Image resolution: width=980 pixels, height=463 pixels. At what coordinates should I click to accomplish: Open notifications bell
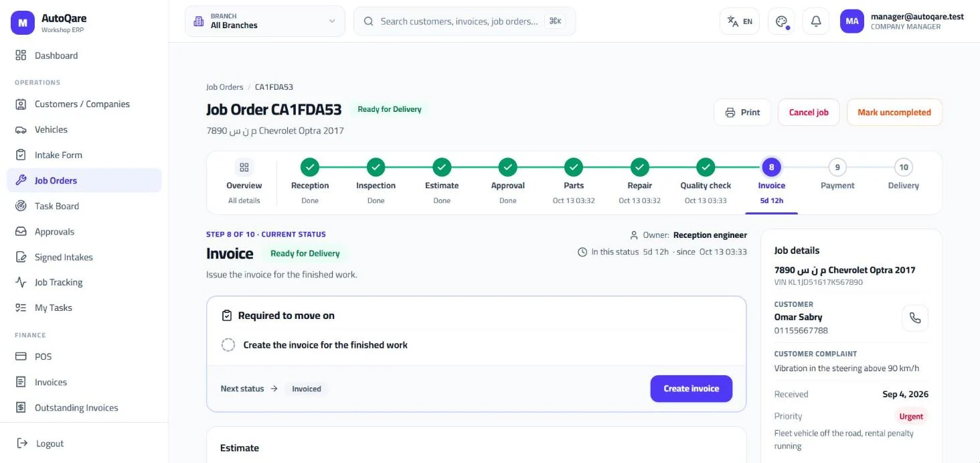click(816, 21)
